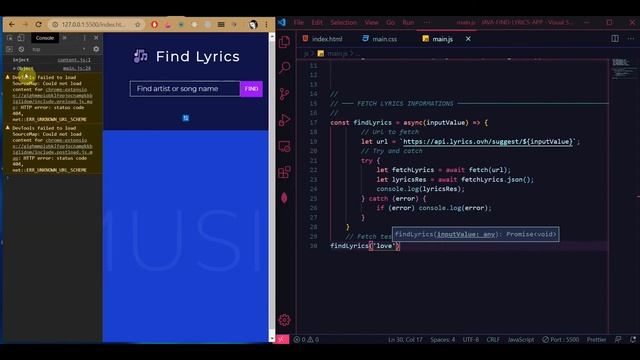Click 'Ln 30, Col 17' status entry
Image resolution: width=640 pixels, height=360 pixels.
pyautogui.click(x=405, y=340)
